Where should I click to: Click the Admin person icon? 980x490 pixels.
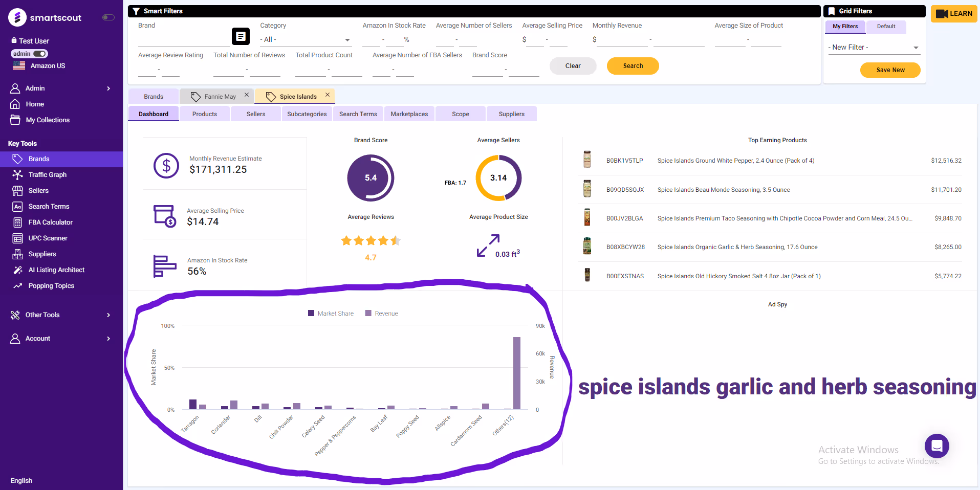[15, 88]
